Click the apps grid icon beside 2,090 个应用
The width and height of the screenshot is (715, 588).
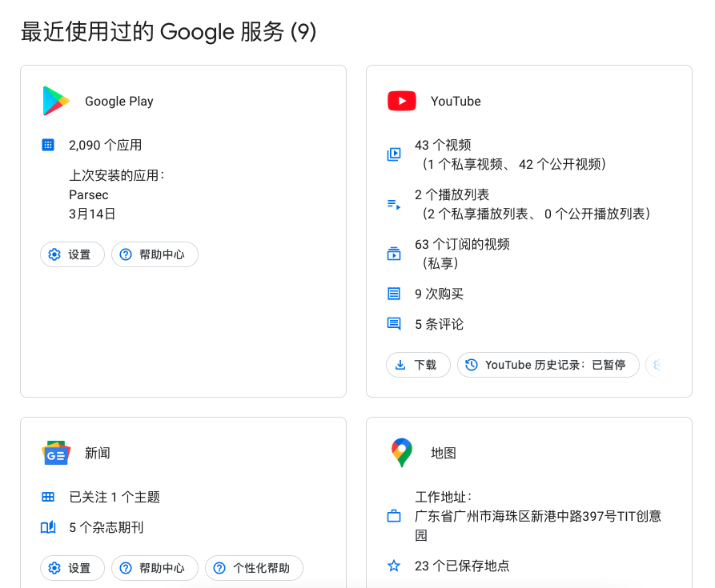tap(47, 145)
